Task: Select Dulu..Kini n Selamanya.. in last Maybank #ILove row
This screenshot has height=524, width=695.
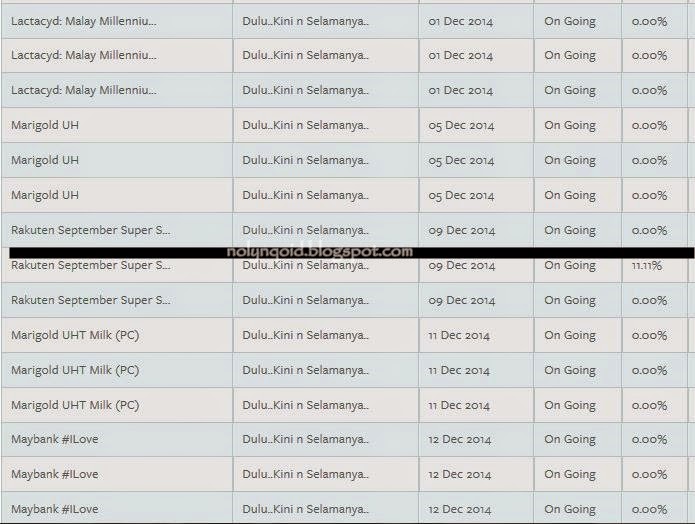Action: tap(305, 509)
